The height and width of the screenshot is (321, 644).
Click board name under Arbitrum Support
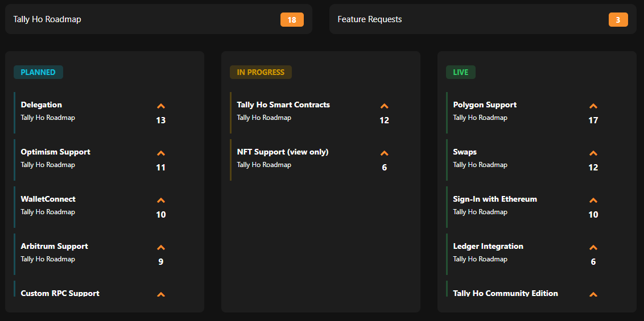click(48, 259)
